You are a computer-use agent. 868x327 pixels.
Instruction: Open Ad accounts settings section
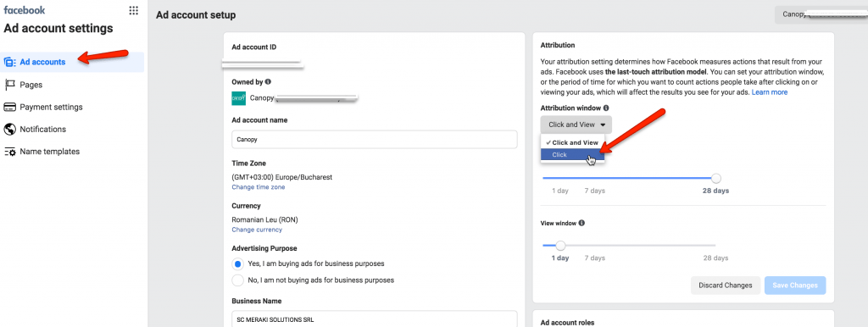click(x=72, y=62)
